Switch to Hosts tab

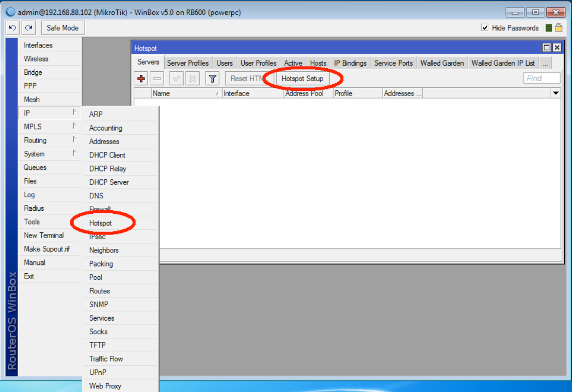tap(318, 63)
